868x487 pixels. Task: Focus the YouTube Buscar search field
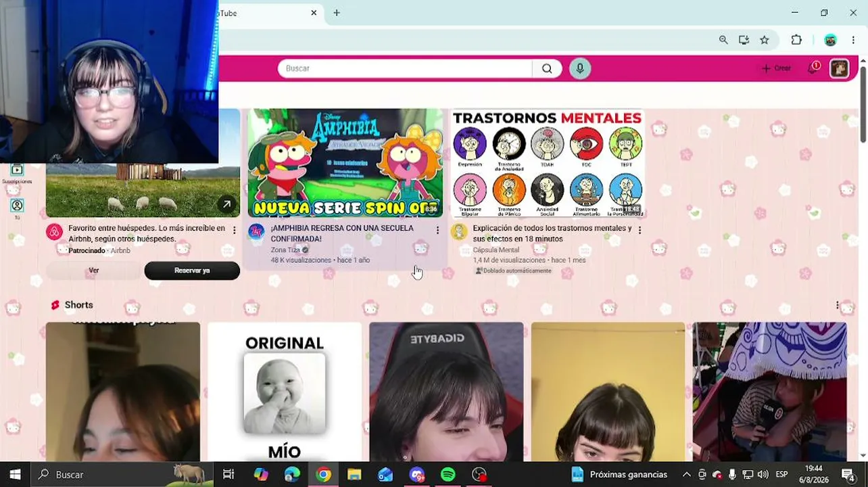[x=405, y=68]
